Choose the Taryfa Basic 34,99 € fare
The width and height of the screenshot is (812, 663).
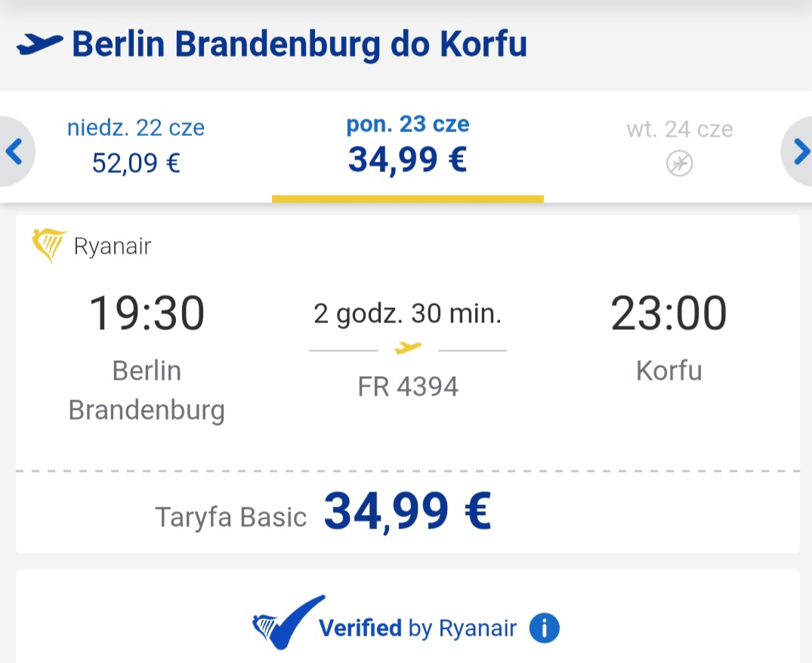pos(323,513)
